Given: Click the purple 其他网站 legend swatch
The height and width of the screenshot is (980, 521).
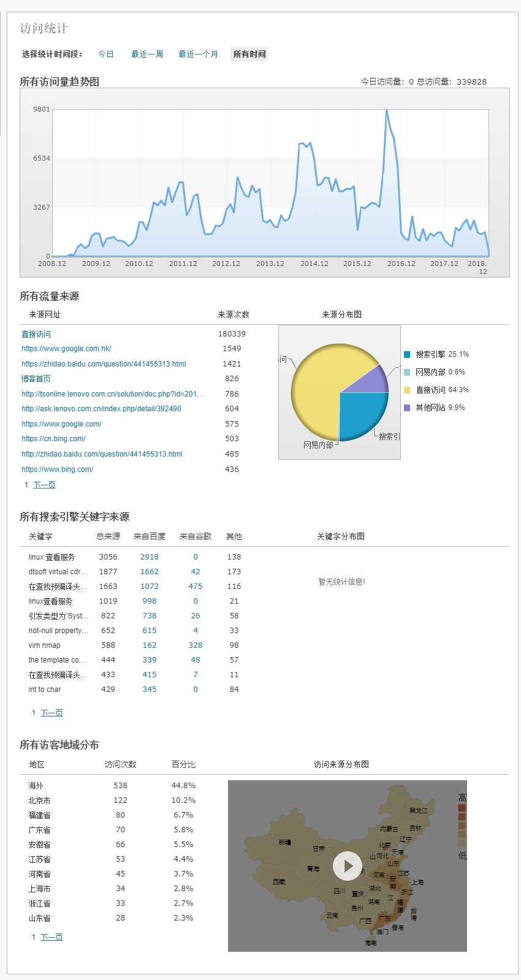Looking at the screenshot, I should (x=407, y=408).
